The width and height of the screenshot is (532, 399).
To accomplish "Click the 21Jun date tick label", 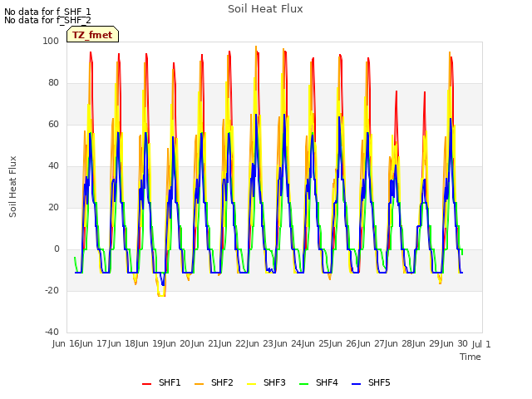I will (219, 343).
